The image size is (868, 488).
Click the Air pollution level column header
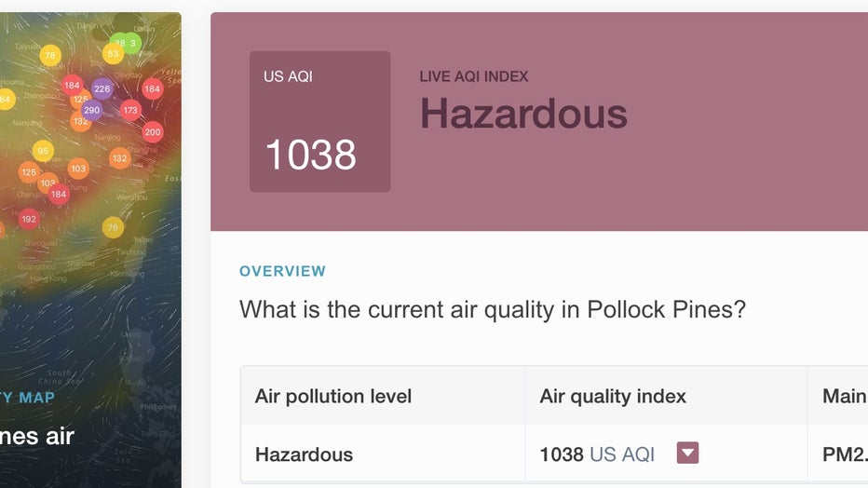333,396
